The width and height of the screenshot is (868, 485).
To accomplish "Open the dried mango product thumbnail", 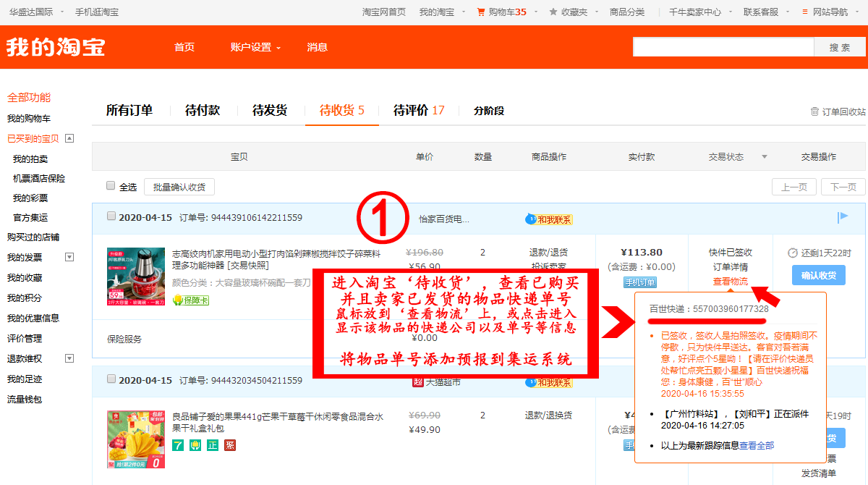I will 136,439.
